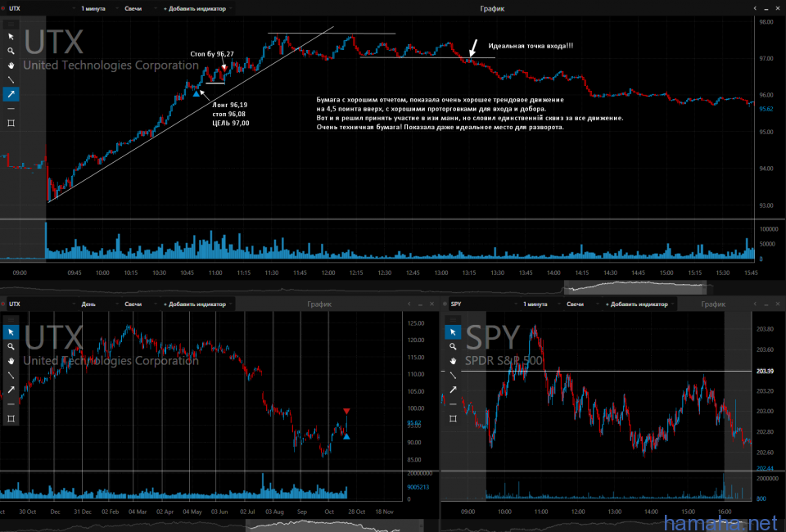
Task: Select the arrow drawing tool in the UTX daily chart
Action: pos(11,390)
